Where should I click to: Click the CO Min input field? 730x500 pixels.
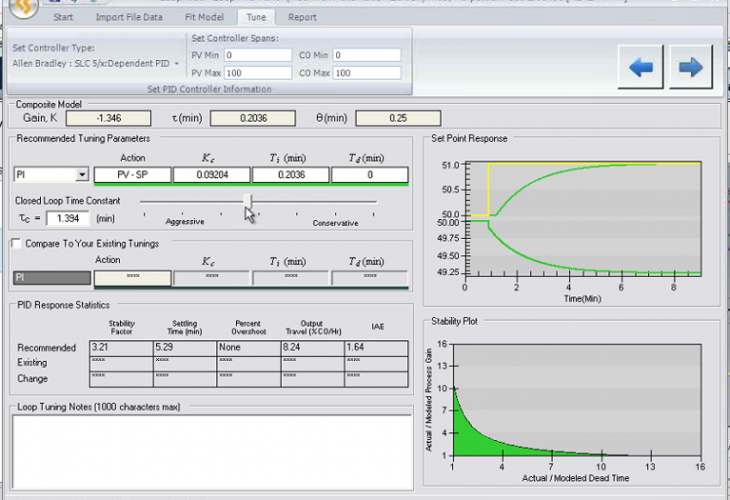click(x=367, y=55)
